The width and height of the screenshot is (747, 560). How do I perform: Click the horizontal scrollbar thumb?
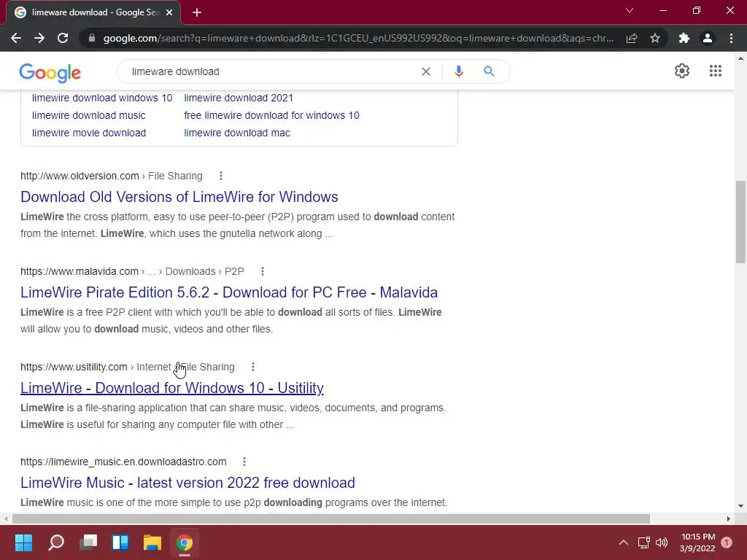click(x=331, y=518)
